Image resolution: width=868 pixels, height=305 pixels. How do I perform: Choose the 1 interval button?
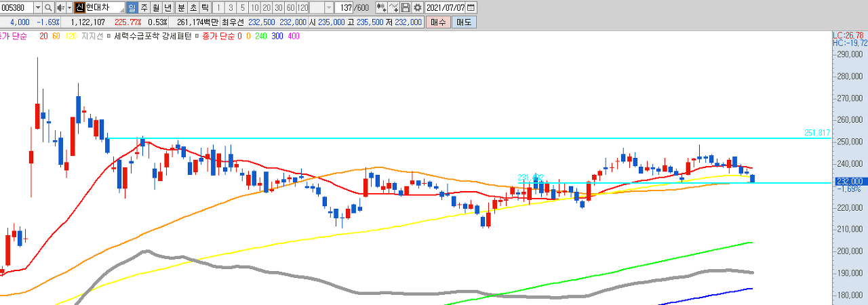(219, 7)
